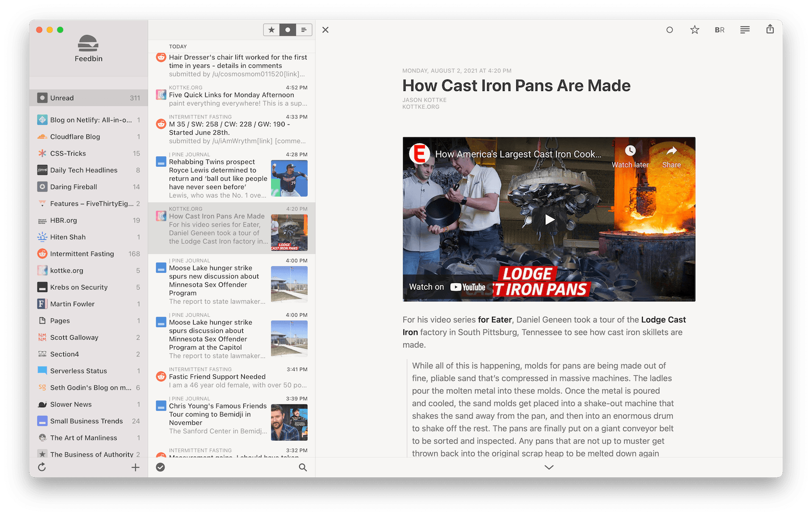Open M 35 / SW: 258 article
The image size is (812, 516).
232,130
